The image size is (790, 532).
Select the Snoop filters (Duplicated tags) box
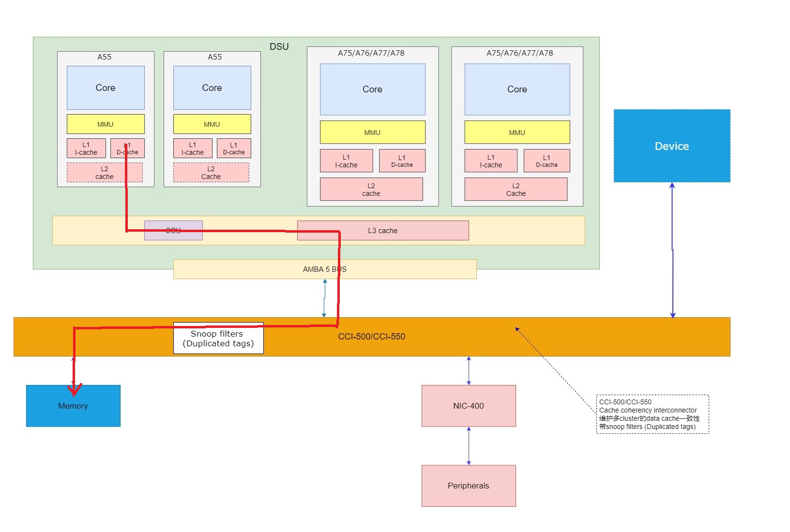point(218,338)
